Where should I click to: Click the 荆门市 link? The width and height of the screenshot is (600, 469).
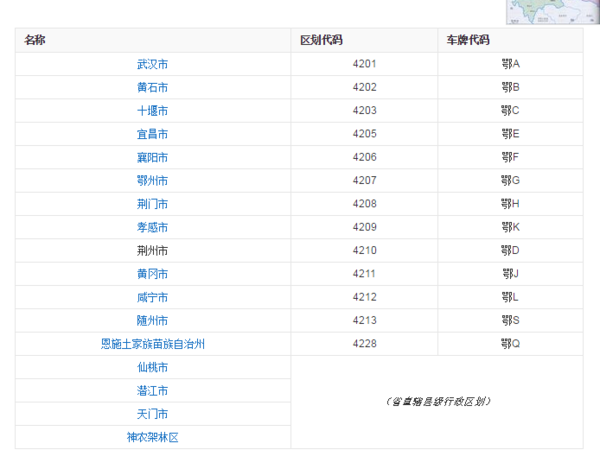[x=152, y=204]
